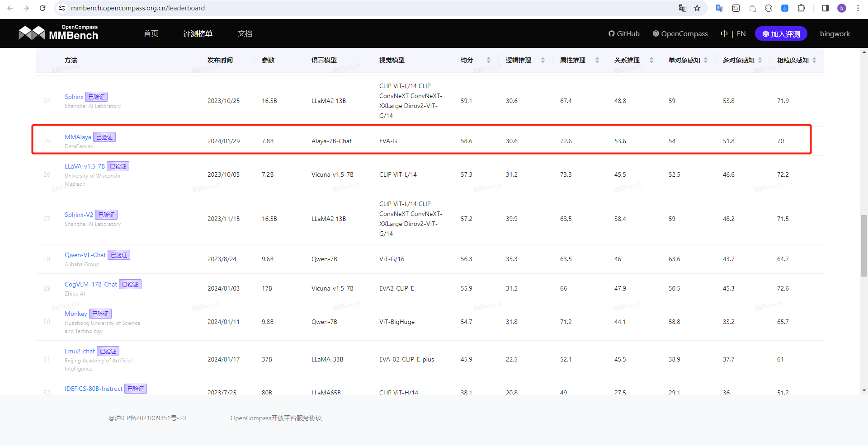
Task: Select the 2024/01/29 release date cell
Action: point(224,141)
